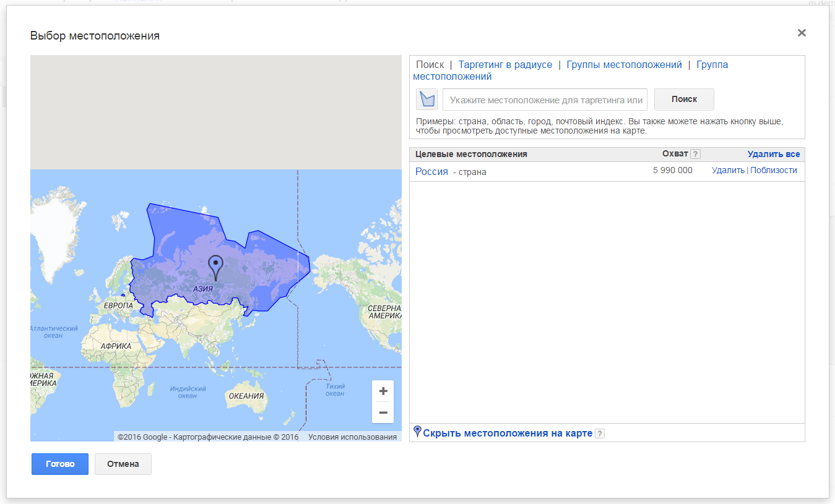835x504 pixels.
Task: Close the location selection dialog with X
Action: (x=802, y=33)
